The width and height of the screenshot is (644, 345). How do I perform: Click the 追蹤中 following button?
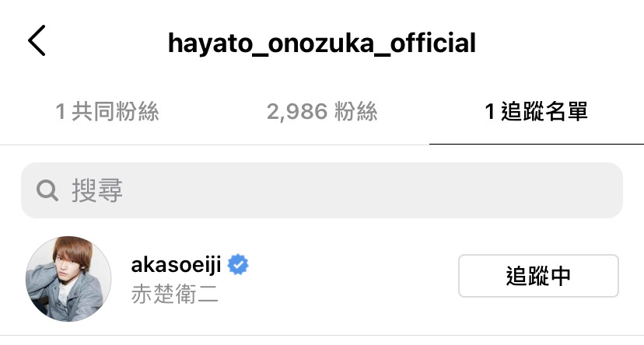pyautogui.click(x=538, y=276)
